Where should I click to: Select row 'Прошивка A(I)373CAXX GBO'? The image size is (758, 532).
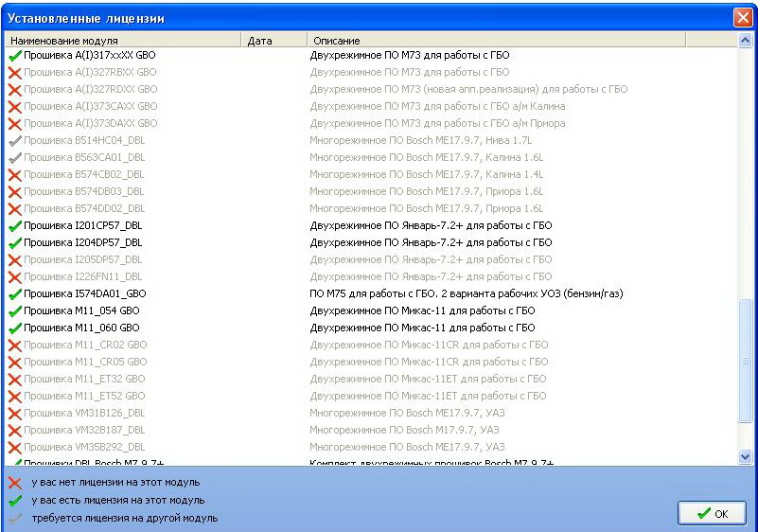tap(371, 106)
